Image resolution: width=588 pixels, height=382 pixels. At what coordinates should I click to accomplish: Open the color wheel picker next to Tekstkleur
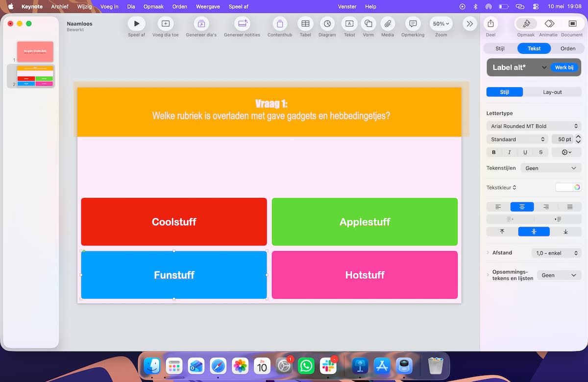[x=577, y=187]
